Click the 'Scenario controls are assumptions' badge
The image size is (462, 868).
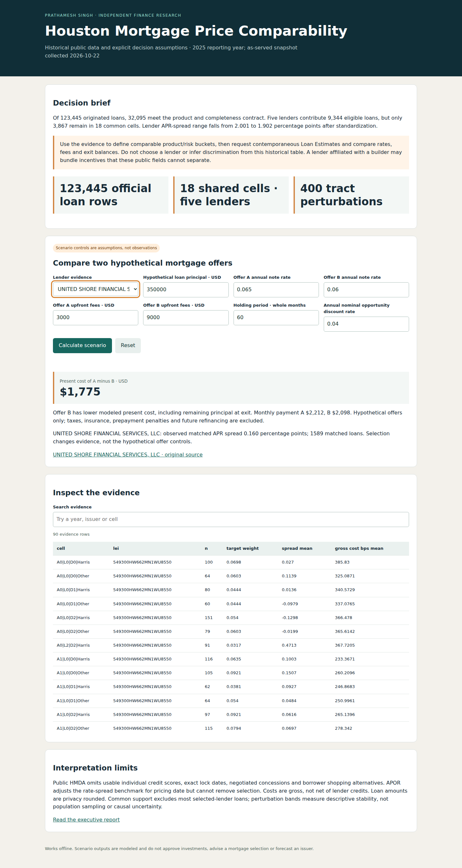(106, 248)
